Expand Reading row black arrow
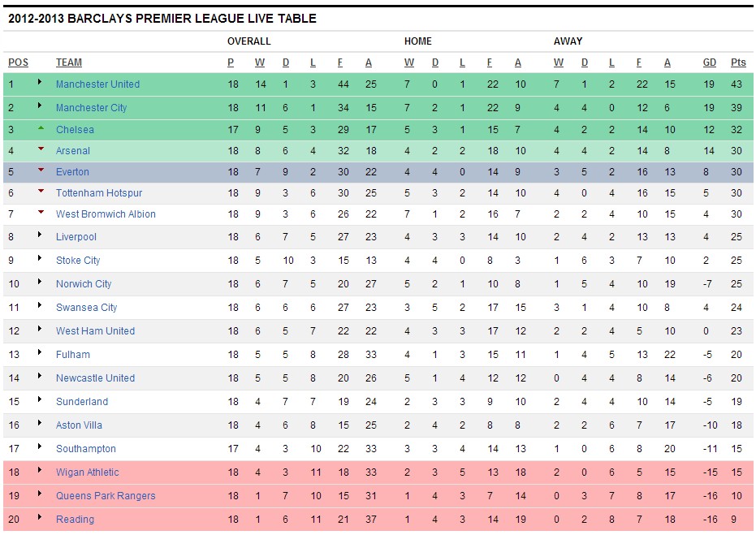756x535 pixels. [x=40, y=517]
